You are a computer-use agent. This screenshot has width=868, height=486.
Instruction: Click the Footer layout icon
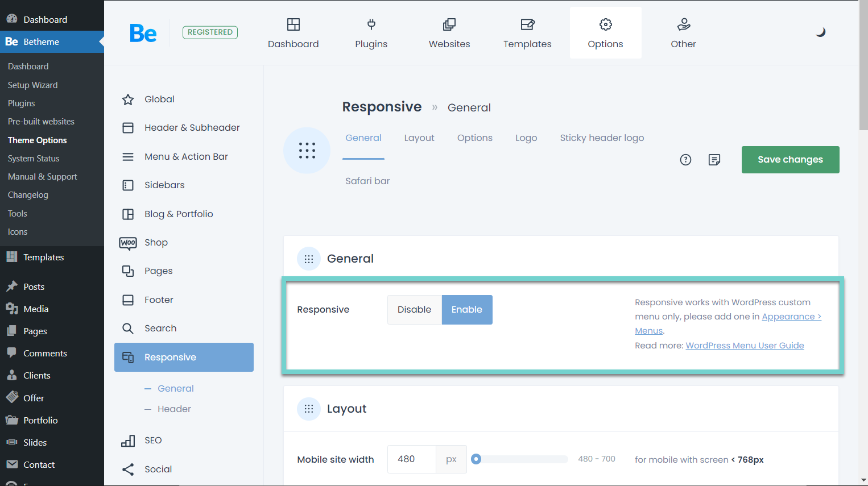128,300
